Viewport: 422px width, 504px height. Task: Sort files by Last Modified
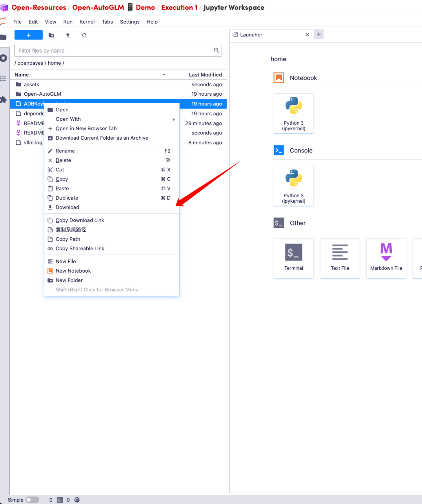click(205, 75)
